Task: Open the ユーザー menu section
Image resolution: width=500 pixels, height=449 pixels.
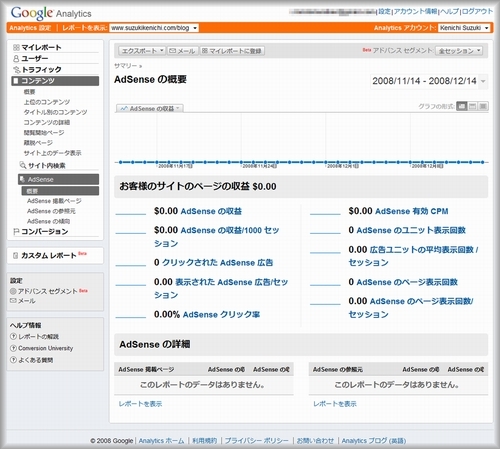Action: [x=35, y=59]
